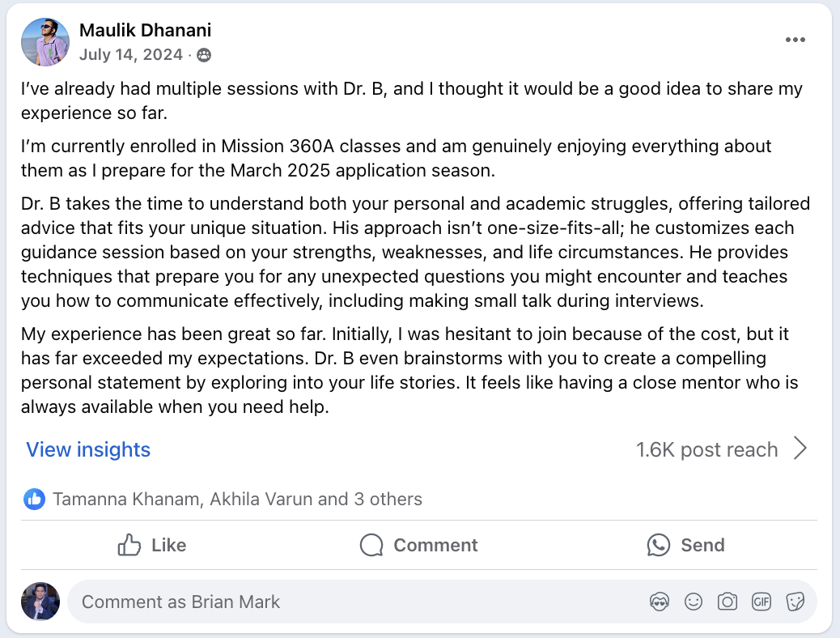Attach a photo using camera icon
The width and height of the screenshot is (840, 638).
click(728, 602)
